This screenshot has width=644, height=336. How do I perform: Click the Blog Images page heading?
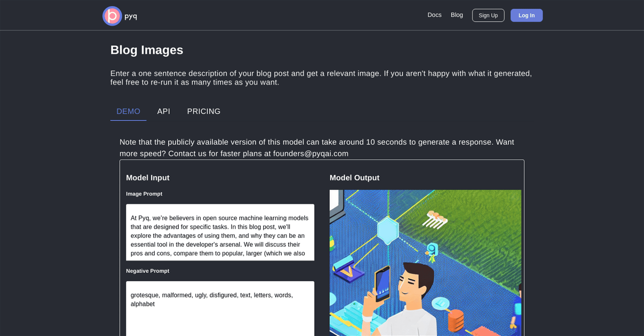click(147, 50)
